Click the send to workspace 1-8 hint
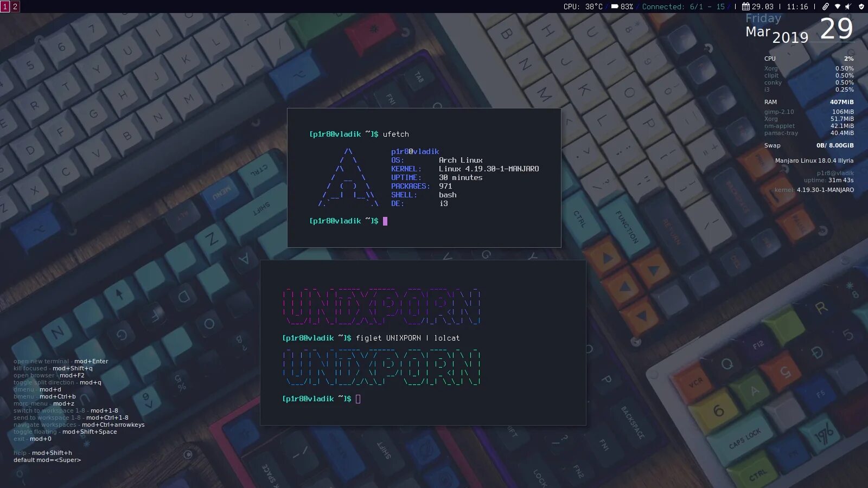This screenshot has width=868, height=488. pos(71,418)
